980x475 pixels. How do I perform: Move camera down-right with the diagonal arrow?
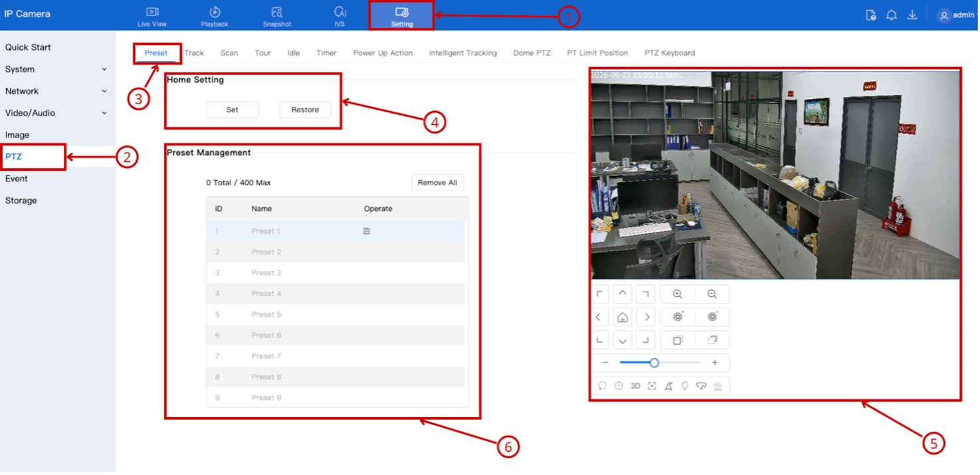click(645, 340)
